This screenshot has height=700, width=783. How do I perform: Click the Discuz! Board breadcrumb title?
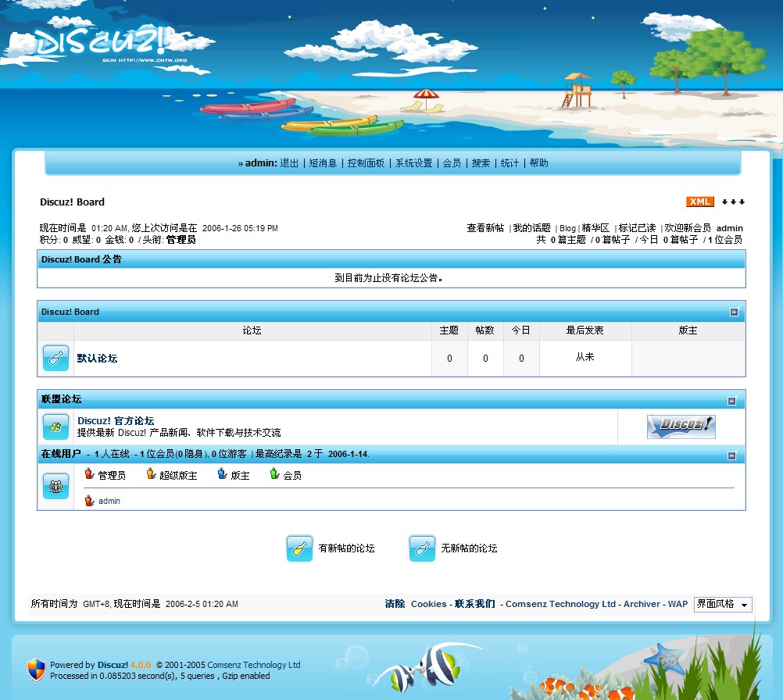[72, 202]
